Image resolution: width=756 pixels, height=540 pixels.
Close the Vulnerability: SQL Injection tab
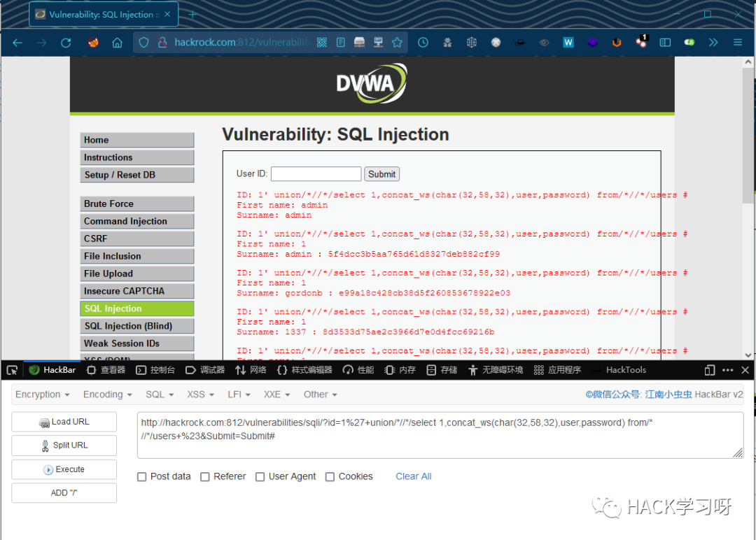click(x=167, y=15)
